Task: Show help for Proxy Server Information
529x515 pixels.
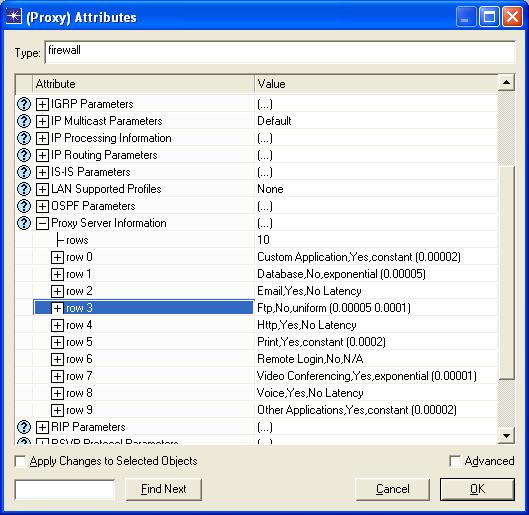Action: 24,223
